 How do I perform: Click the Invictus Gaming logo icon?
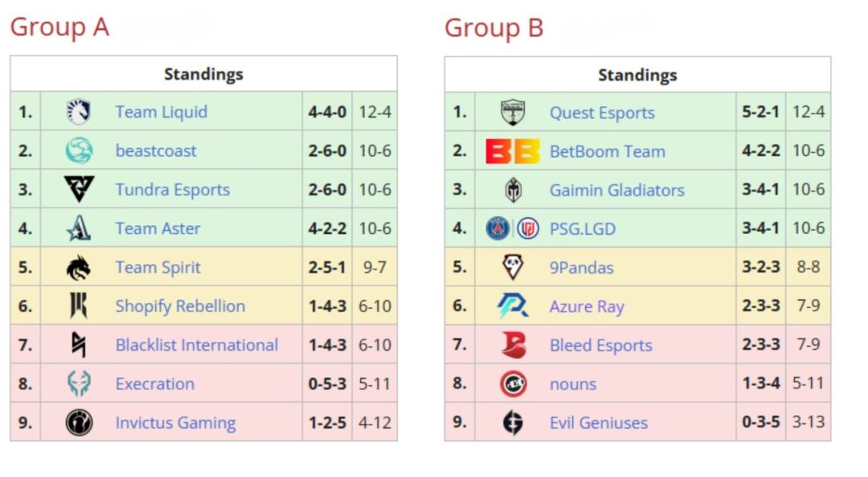79,422
